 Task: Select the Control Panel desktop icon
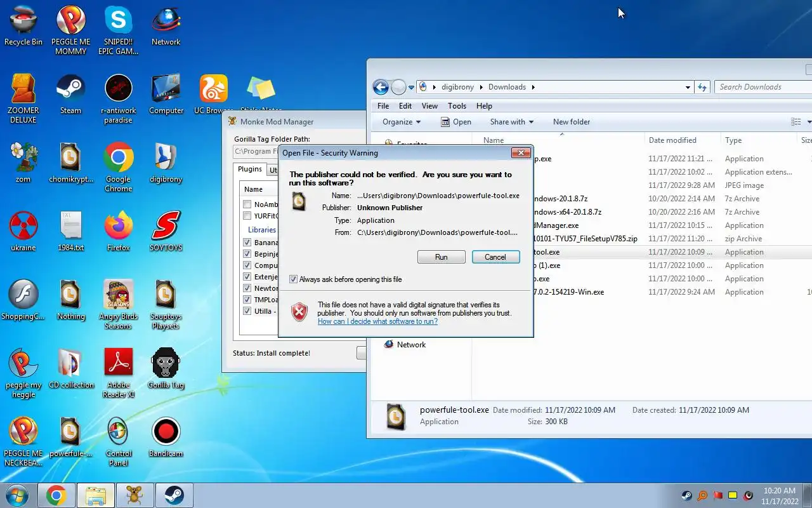tap(119, 442)
